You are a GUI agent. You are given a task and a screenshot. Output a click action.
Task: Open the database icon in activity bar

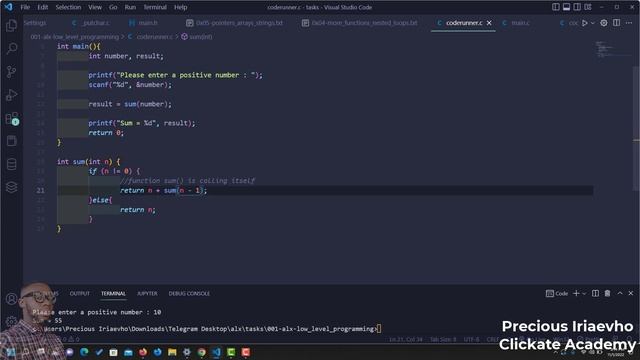[x=11, y=164]
